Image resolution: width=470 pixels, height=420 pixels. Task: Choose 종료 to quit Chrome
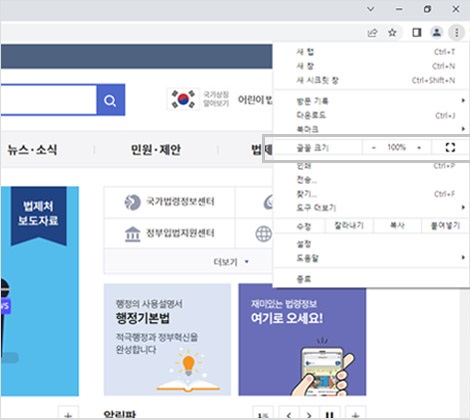coord(371,279)
